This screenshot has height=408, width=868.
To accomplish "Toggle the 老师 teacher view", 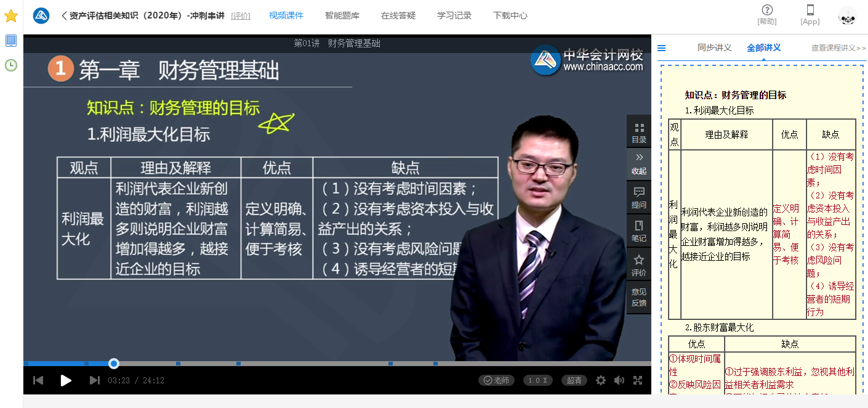I will point(496,380).
